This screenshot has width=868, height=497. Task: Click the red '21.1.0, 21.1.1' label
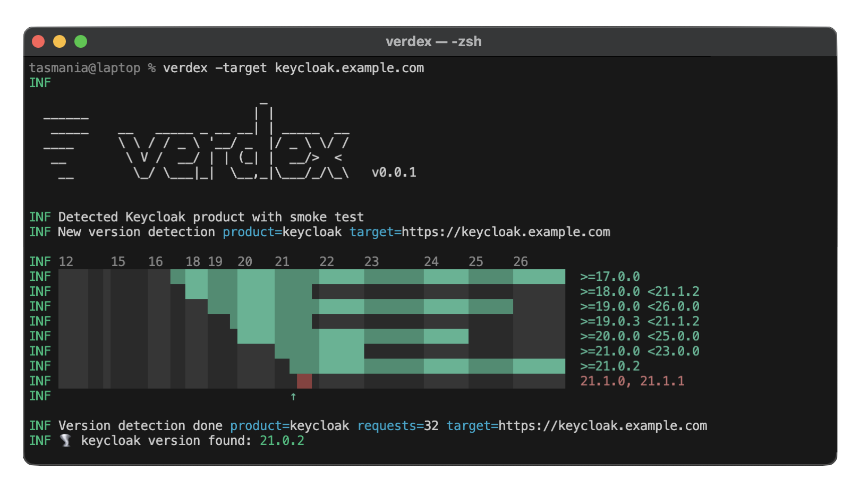632,381
